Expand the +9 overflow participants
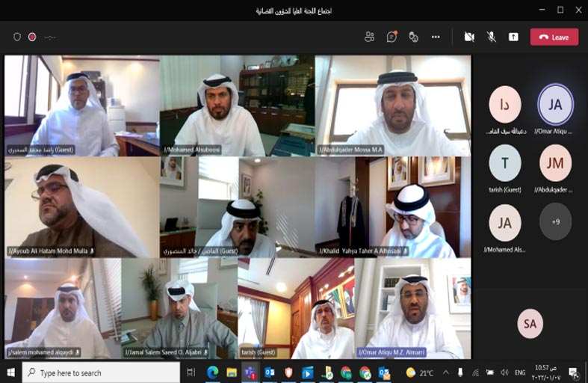This screenshot has height=383, width=588. point(555,221)
